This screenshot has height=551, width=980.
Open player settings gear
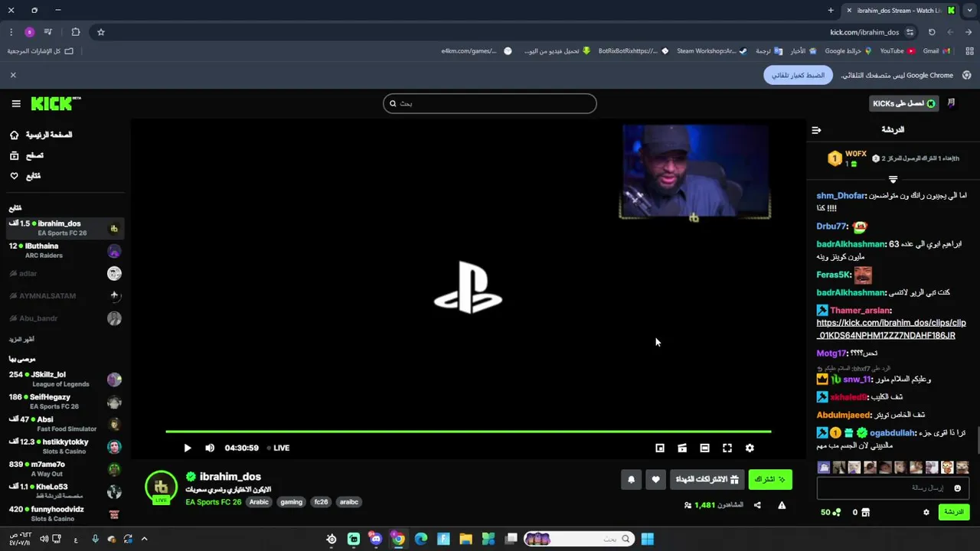point(750,448)
